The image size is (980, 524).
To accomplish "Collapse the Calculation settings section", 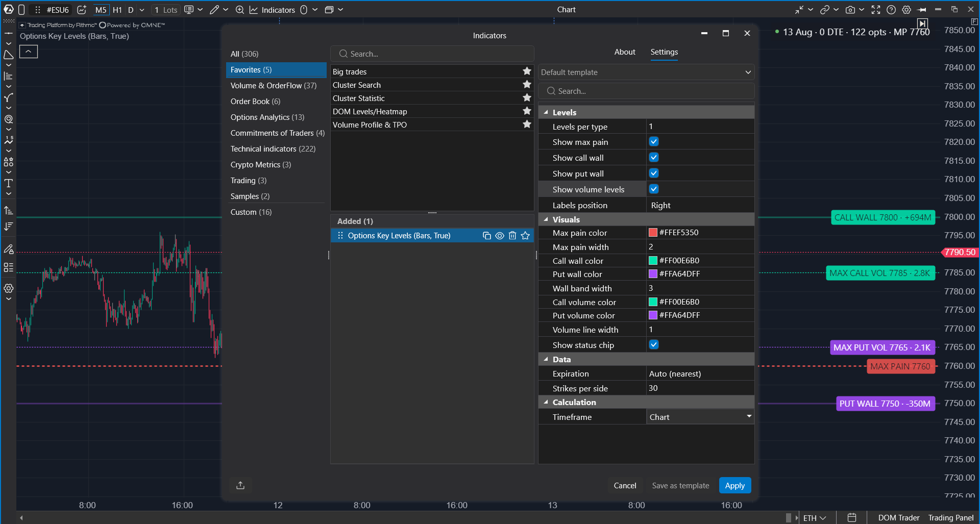I will click(x=546, y=402).
